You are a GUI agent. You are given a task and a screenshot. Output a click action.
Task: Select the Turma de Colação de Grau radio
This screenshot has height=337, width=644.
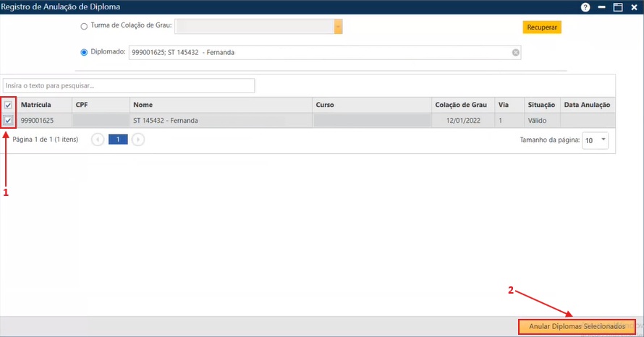(84, 27)
